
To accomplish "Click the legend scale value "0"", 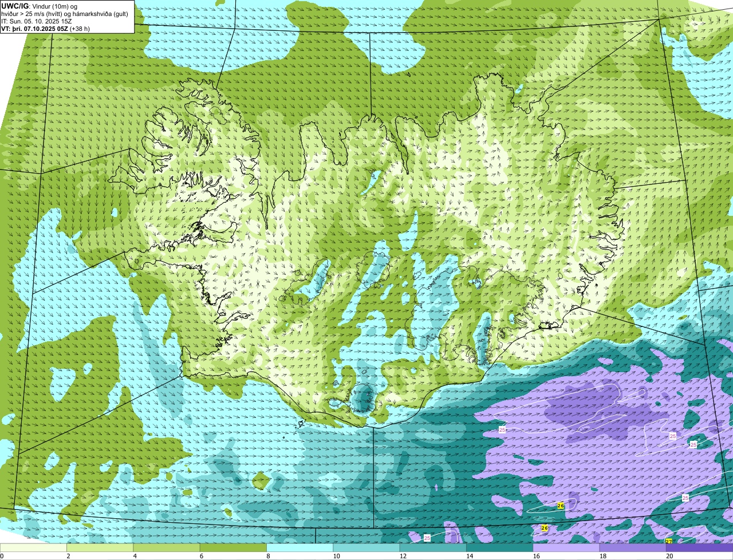I will pos(2,556).
